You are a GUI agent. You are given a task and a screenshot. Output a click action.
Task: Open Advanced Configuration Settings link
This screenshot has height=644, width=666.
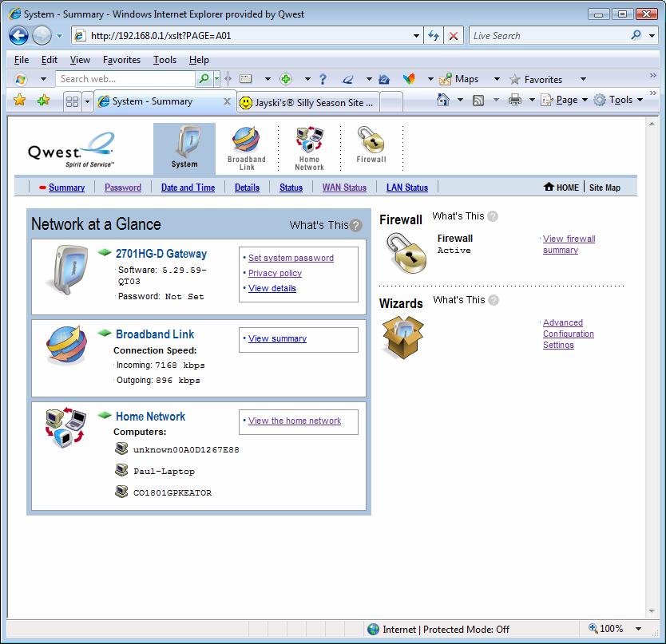click(x=569, y=334)
